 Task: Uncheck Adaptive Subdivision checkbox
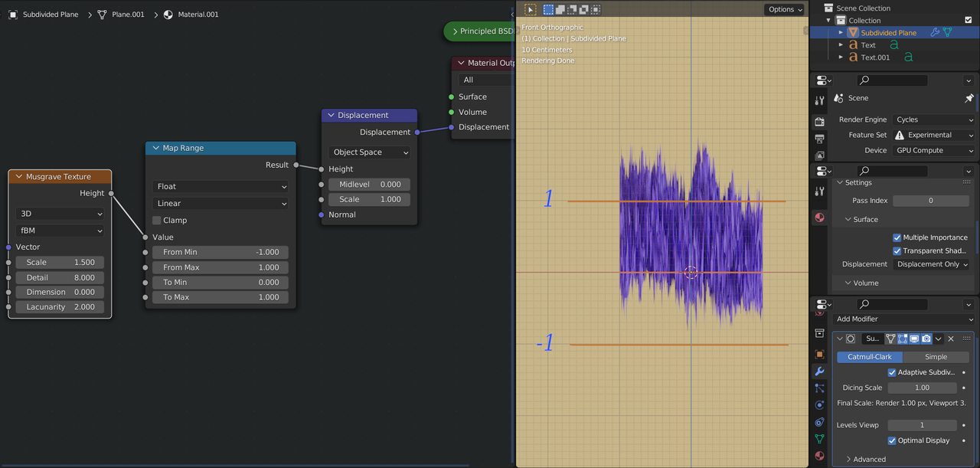(892, 372)
